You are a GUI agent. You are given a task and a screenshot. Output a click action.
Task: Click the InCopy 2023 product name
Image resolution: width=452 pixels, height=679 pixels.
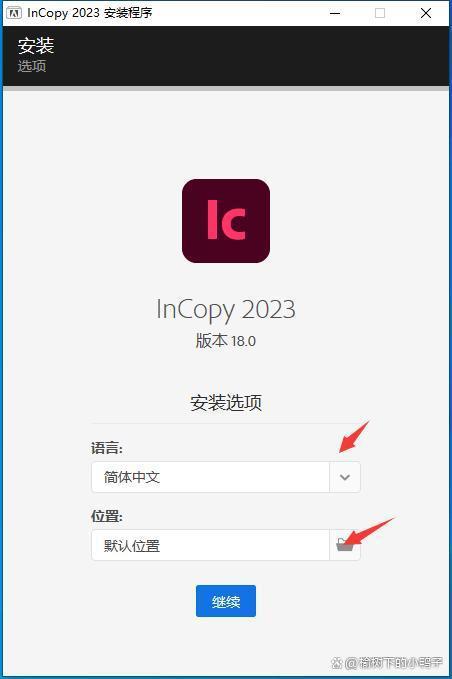click(x=226, y=310)
